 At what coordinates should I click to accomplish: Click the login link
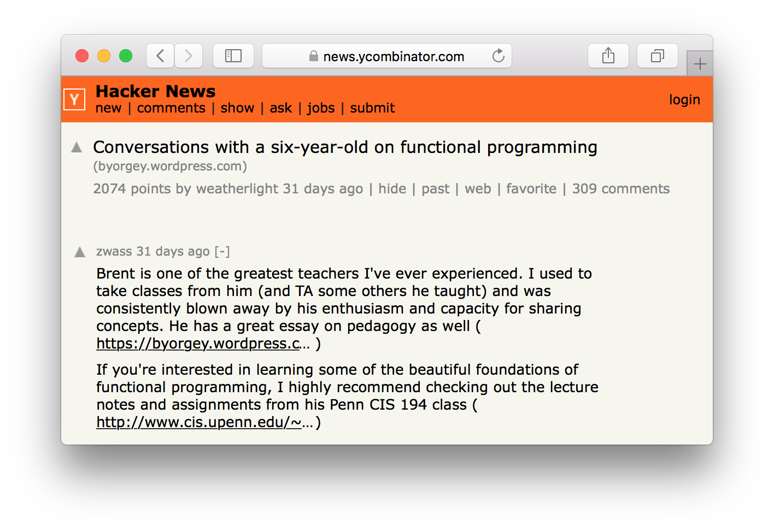(x=684, y=99)
